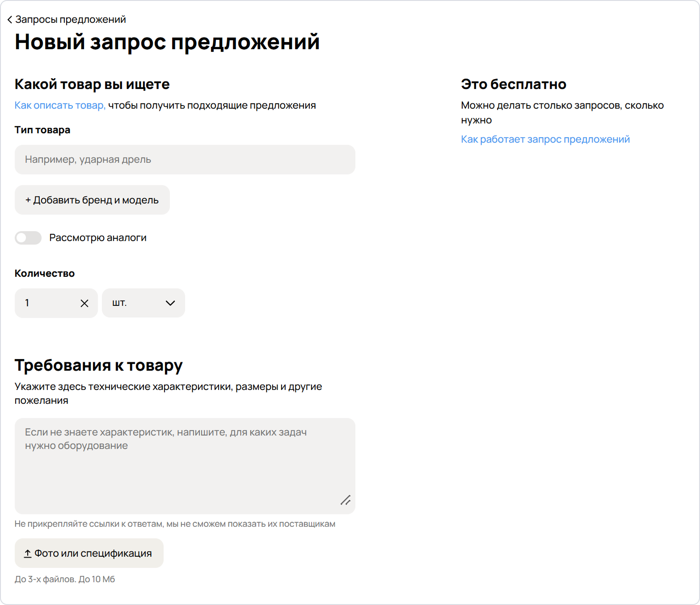Click the Новый запрос предложений page heading
This screenshot has height=605, width=700.
pos(167,42)
